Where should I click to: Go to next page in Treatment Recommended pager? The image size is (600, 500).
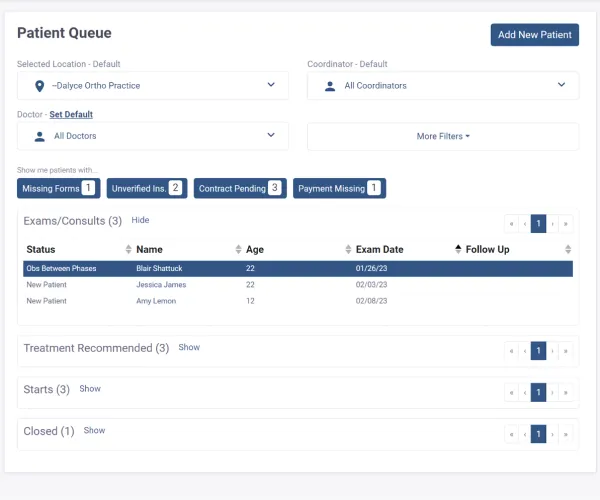552,351
